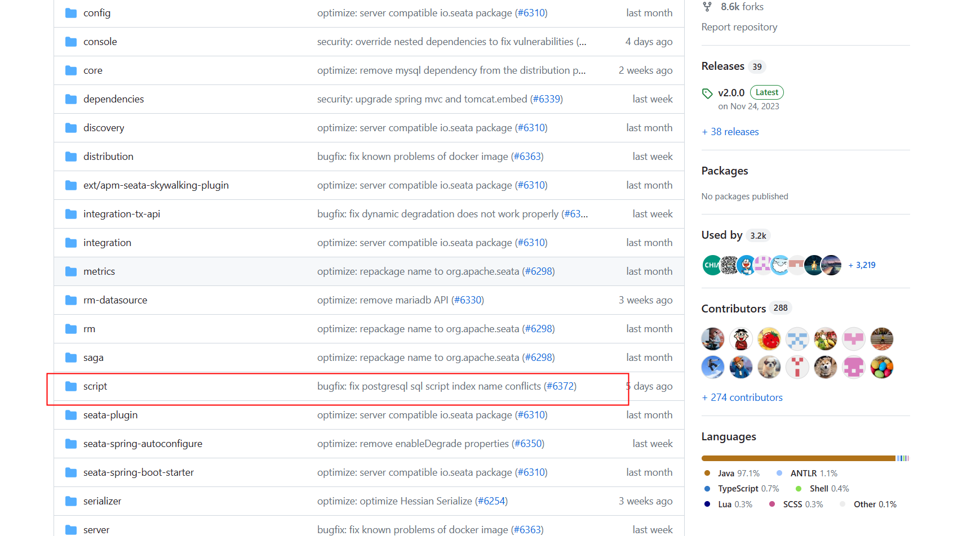The image size is (980, 536).
Task: Click the serializer folder icon
Action: click(71, 501)
